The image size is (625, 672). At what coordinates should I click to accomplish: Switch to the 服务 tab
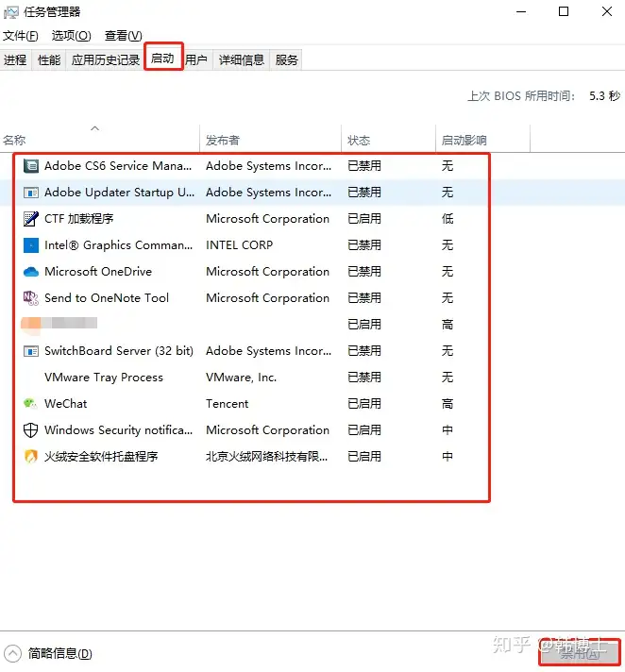[286, 59]
